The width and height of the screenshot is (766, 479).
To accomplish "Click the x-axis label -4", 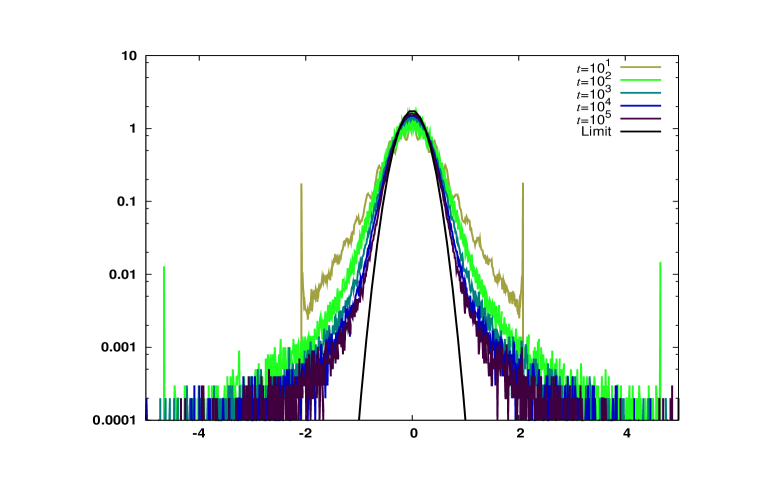I will (198, 433).
